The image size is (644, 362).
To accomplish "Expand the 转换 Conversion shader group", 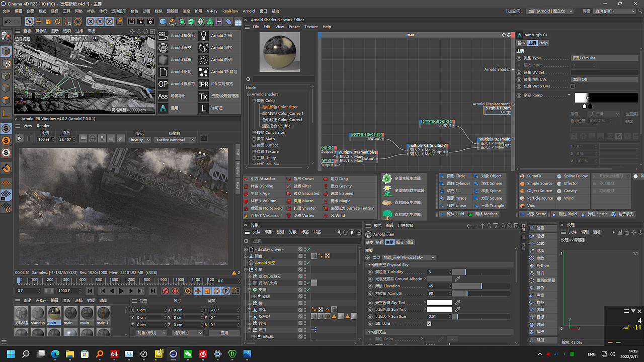I will [254, 133].
